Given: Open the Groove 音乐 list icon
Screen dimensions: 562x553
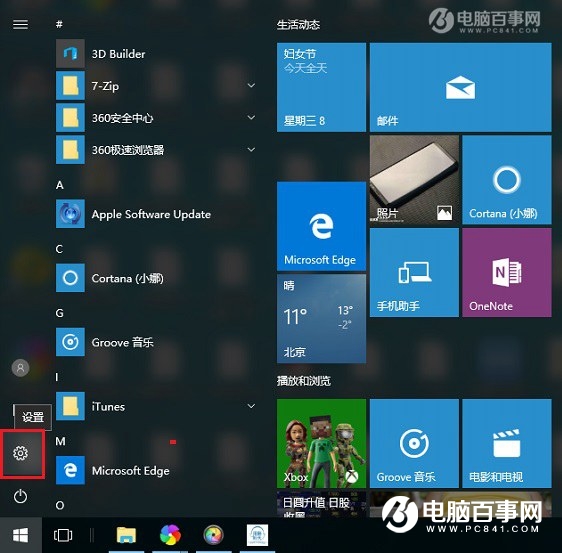Looking at the screenshot, I should pos(70,342).
